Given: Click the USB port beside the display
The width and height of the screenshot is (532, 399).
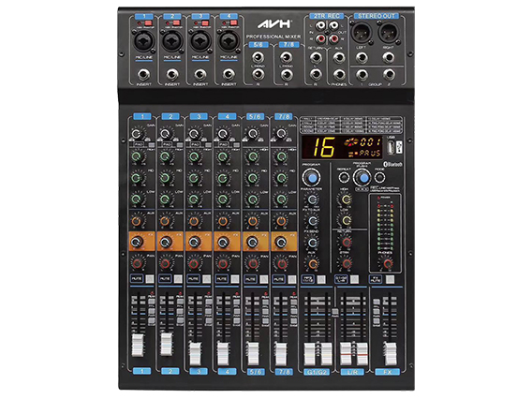Looking at the screenshot, I should click(x=392, y=148).
